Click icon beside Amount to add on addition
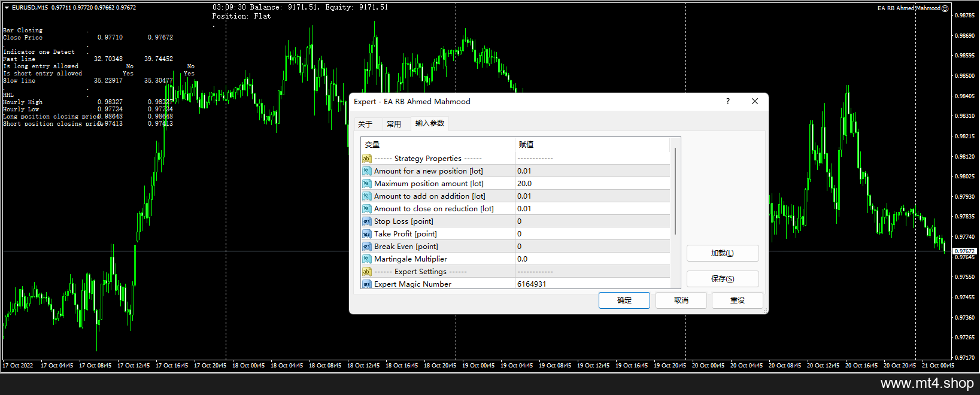 click(x=366, y=196)
